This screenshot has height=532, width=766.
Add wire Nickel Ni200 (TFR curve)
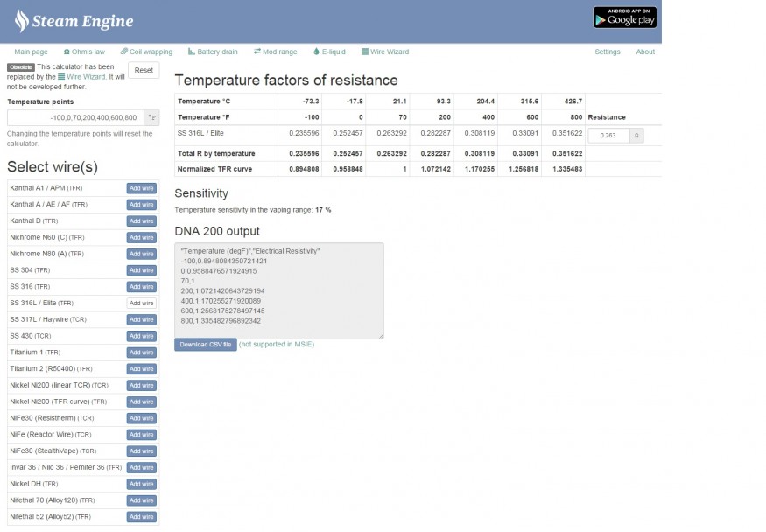click(x=142, y=402)
